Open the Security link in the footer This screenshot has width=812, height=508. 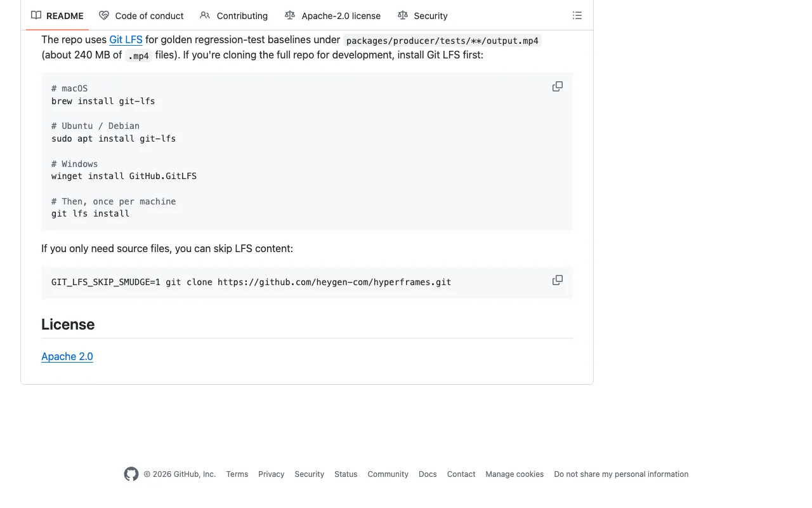coord(310,474)
